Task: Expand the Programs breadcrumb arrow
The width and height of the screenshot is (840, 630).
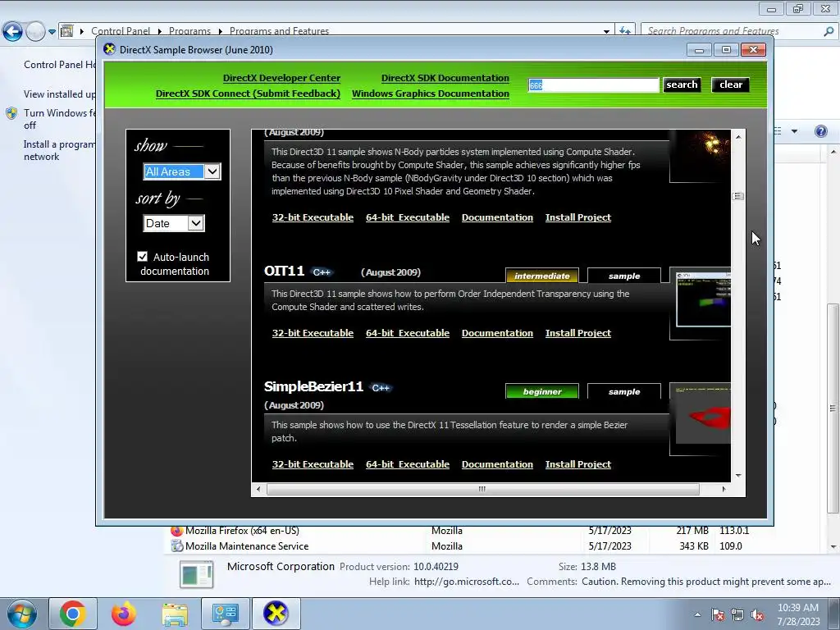Action: point(220,31)
